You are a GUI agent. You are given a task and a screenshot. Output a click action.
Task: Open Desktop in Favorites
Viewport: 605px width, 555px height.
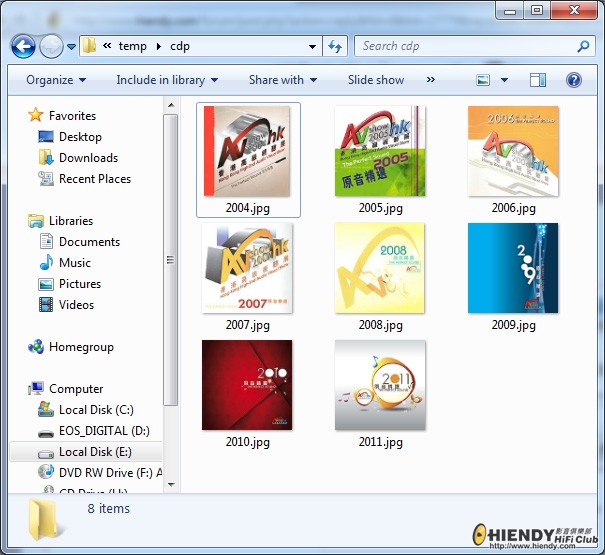pos(80,137)
